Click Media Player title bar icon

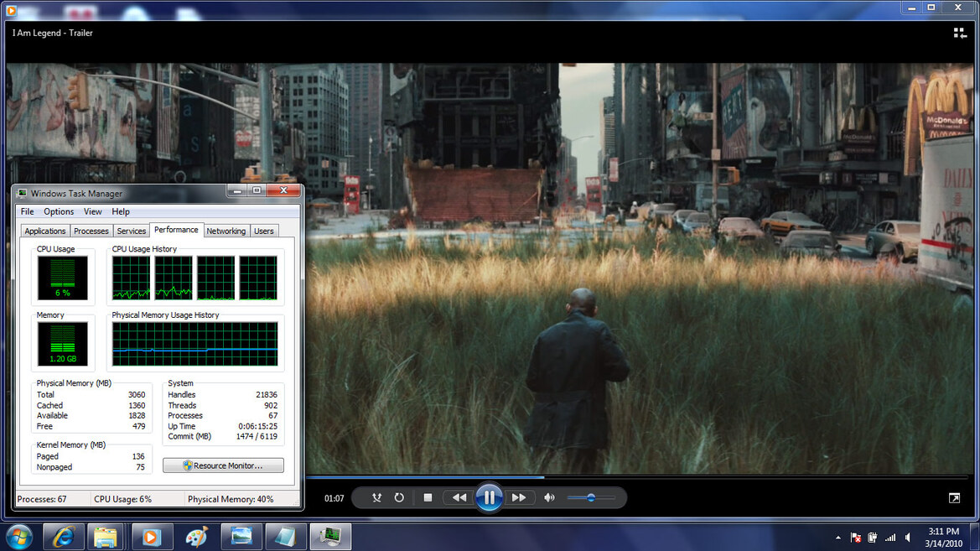pos(11,10)
